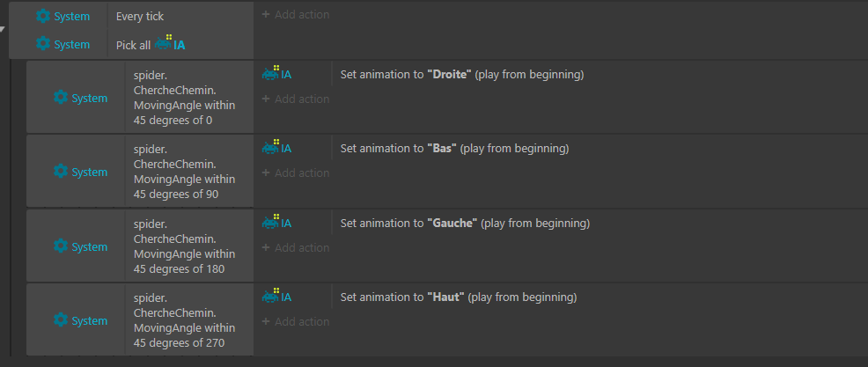Image resolution: width=868 pixels, height=367 pixels.
Task: Select the Set animation to Gauche action
Action: (465, 224)
